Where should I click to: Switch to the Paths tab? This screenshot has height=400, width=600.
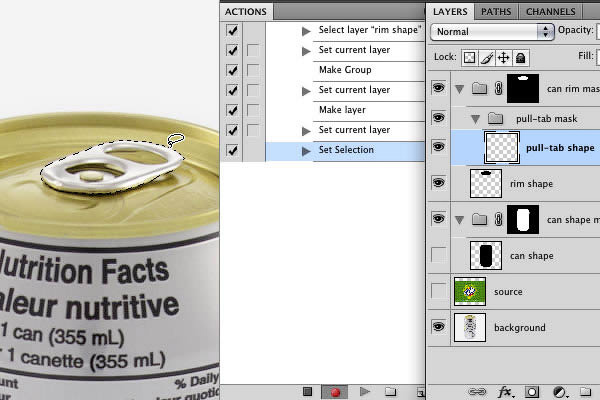pyautogui.click(x=496, y=11)
